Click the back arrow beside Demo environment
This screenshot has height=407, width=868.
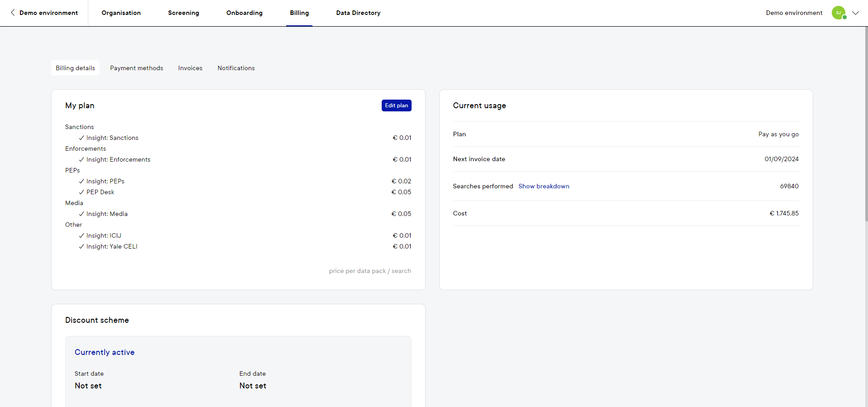tap(13, 13)
